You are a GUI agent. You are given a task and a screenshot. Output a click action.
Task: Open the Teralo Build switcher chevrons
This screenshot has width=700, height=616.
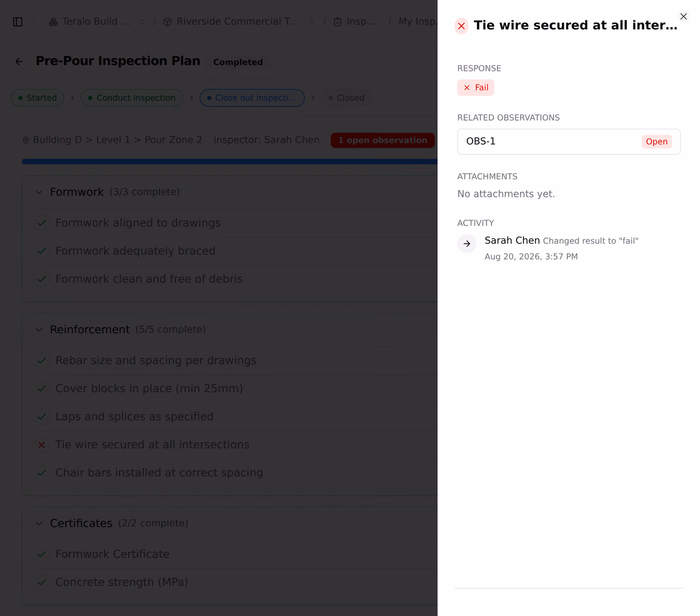tap(142, 22)
